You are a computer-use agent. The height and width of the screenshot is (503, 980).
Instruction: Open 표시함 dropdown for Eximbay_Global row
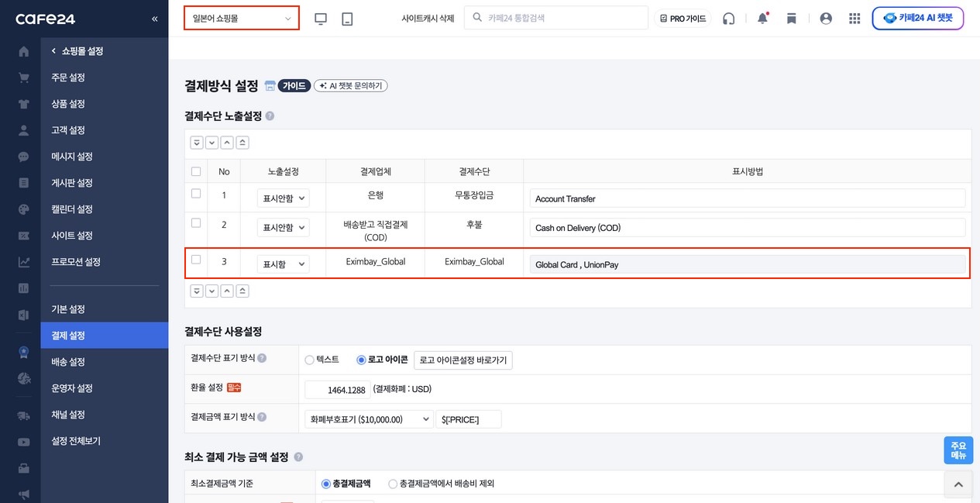tap(284, 264)
